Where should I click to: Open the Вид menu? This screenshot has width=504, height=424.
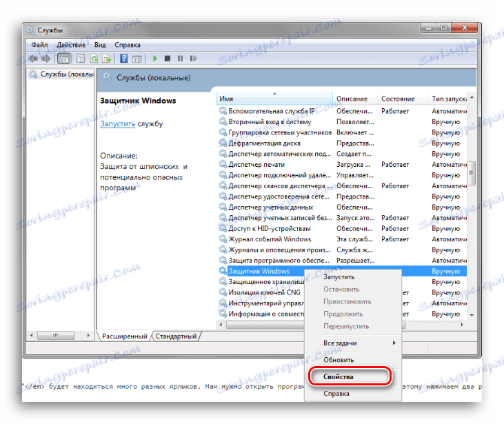(x=100, y=45)
